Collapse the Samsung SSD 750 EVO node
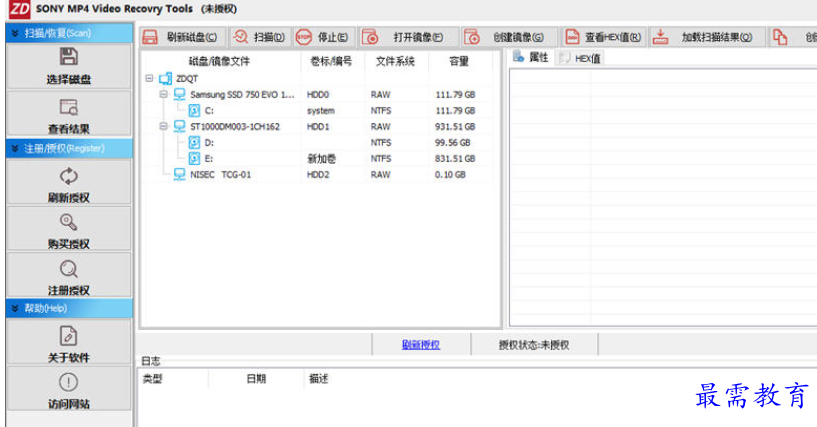Image resolution: width=817 pixels, height=427 pixels. pyautogui.click(x=164, y=94)
